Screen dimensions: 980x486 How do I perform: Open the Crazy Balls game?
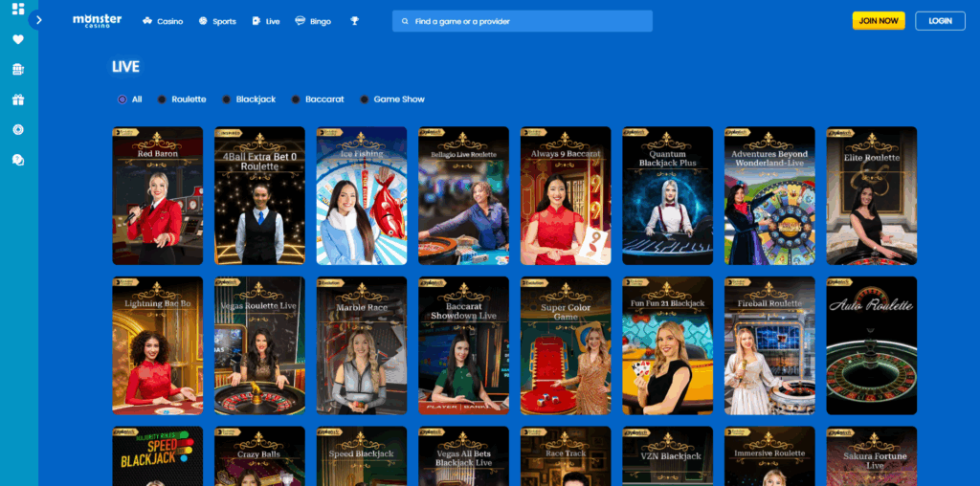coord(259,456)
